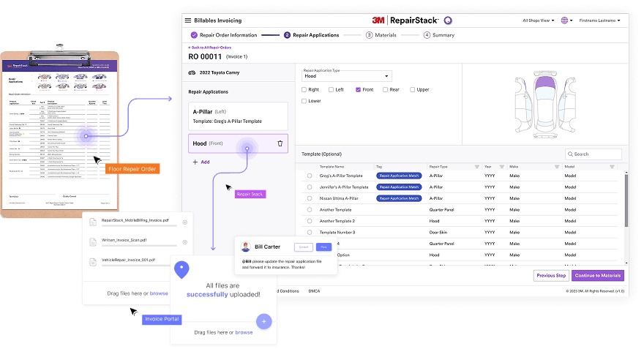Viewport: 644px width, 349px height.
Task: Check the Lower position checkbox
Action: [x=304, y=101]
